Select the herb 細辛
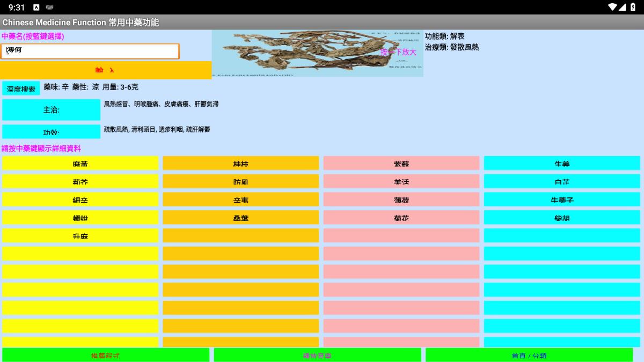The width and height of the screenshot is (644, 362). tap(80, 200)
